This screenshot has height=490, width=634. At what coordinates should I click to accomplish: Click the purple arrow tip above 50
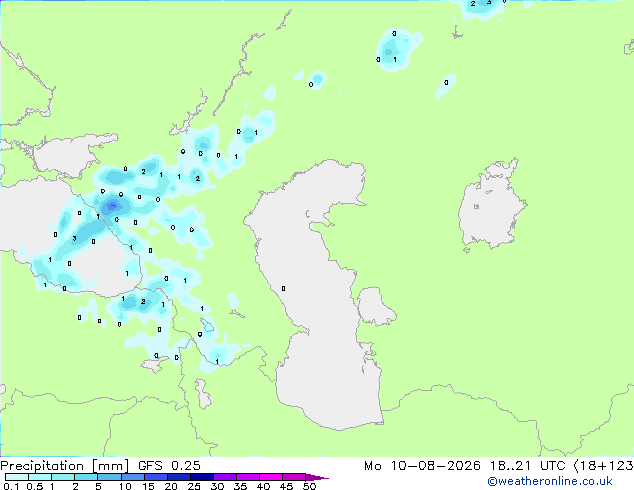pos(317,477)
